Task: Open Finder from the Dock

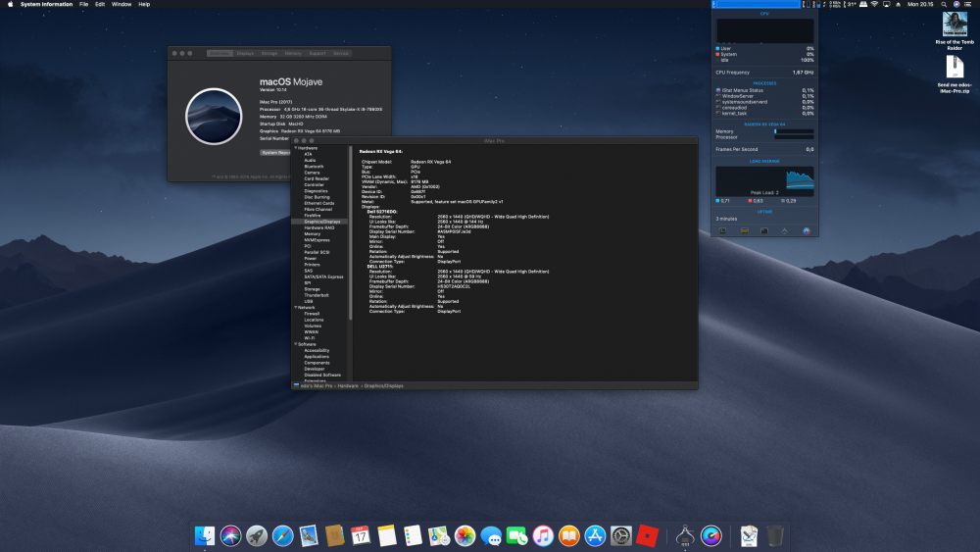Action: tap(205, 535)
